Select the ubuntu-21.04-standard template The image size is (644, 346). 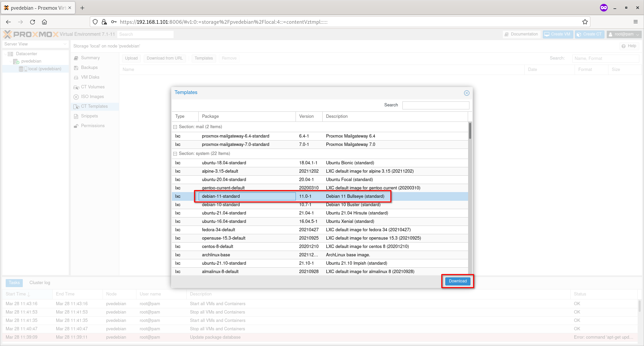click(320, 213)
